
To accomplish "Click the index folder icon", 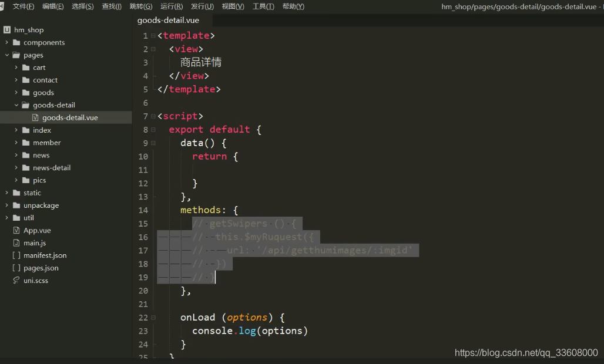I will pyautogui.click(x=26, y=130).
